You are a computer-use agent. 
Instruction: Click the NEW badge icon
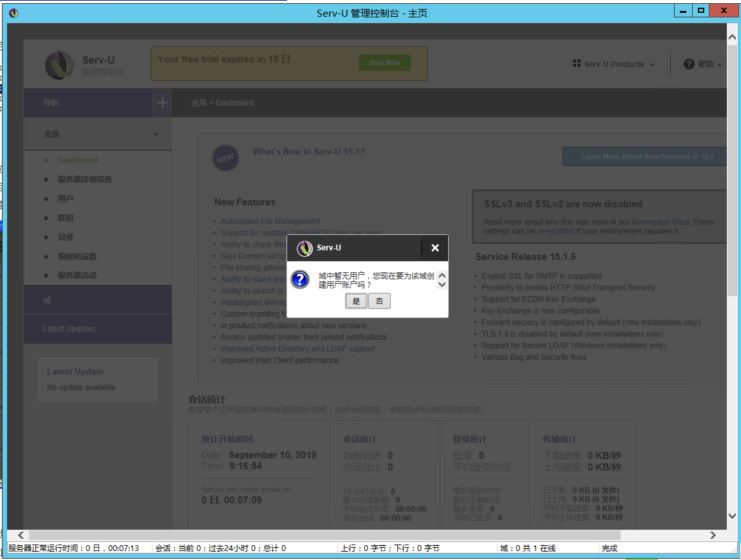tap(225, 158)
